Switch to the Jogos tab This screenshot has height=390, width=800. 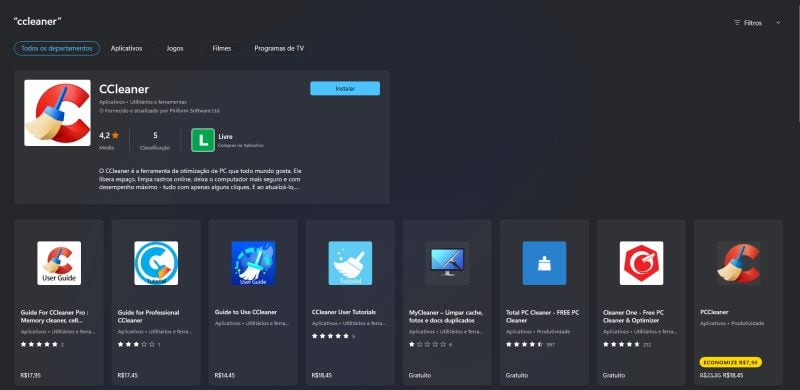click(x=174, y=48)
